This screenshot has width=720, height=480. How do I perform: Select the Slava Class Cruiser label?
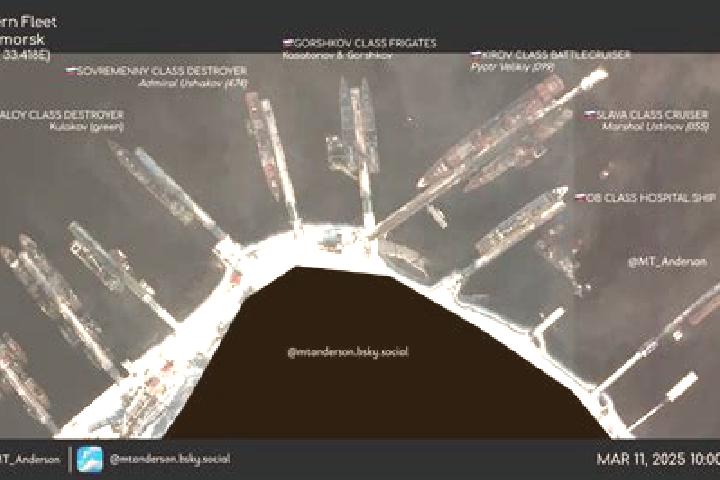click(x=652, y=114)
